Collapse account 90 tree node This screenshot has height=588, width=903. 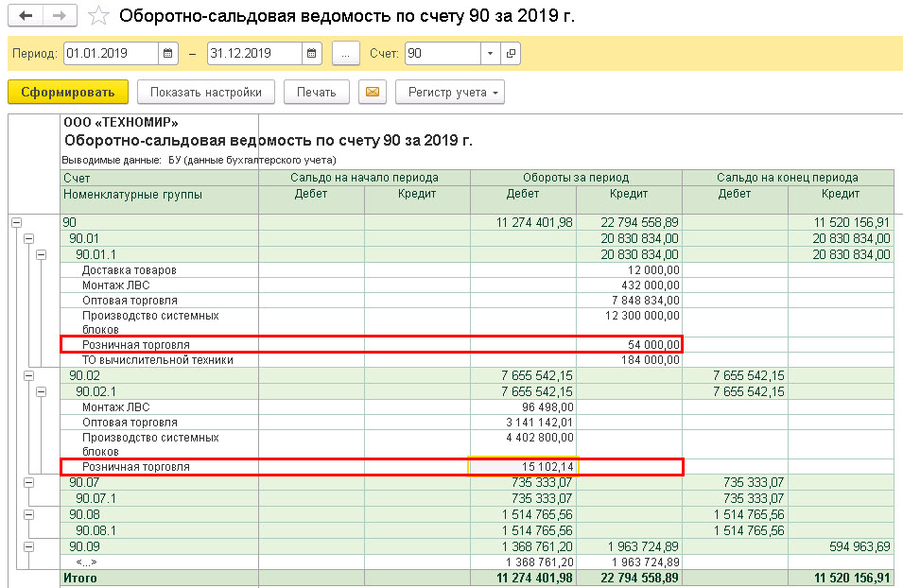tap(17, 222)
